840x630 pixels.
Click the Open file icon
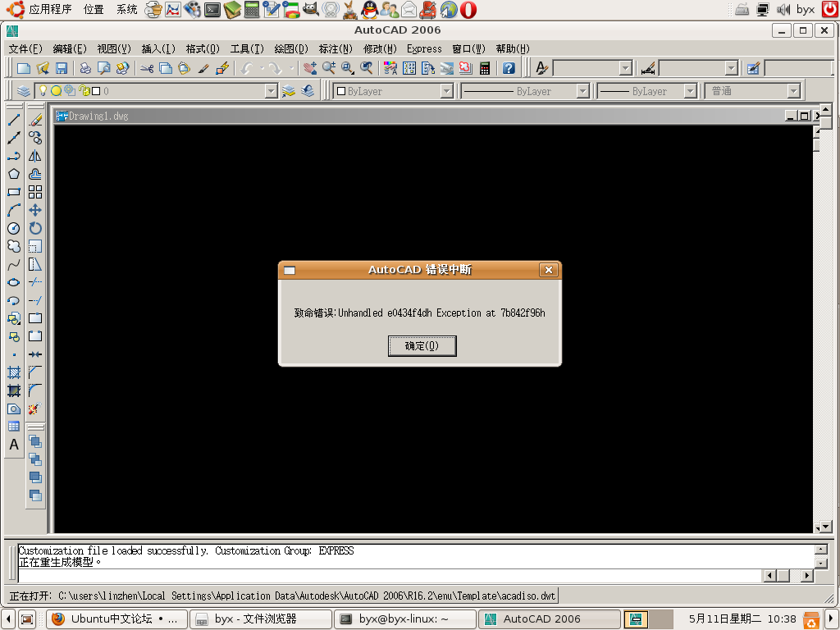[43, 68]
